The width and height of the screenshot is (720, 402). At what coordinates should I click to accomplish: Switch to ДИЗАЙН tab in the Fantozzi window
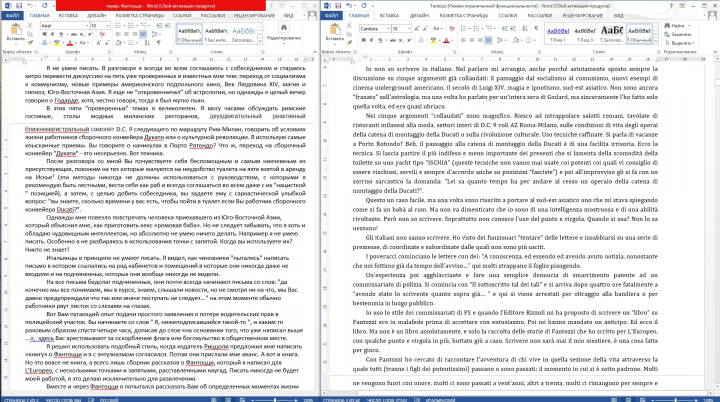pos(419,16)
